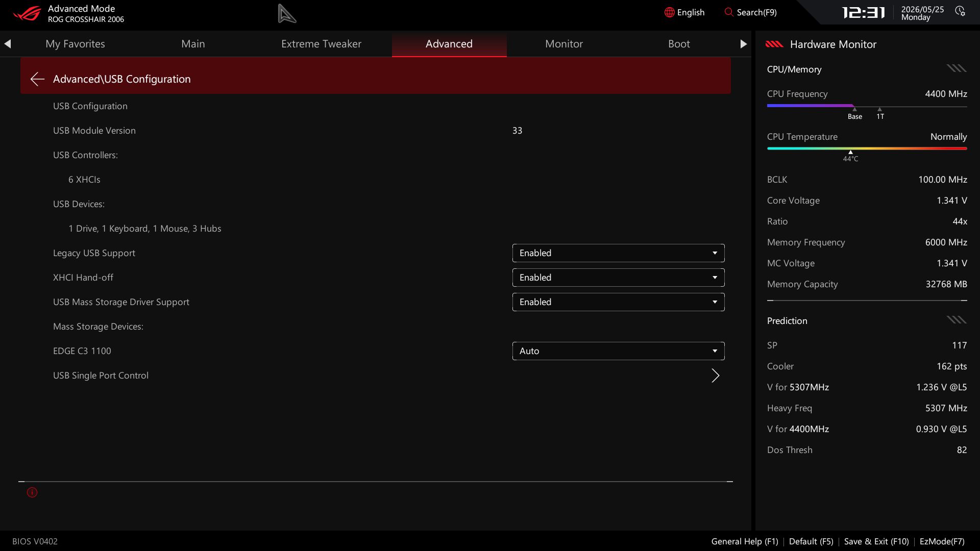Click the info icon in help area

tap(32, 492)
